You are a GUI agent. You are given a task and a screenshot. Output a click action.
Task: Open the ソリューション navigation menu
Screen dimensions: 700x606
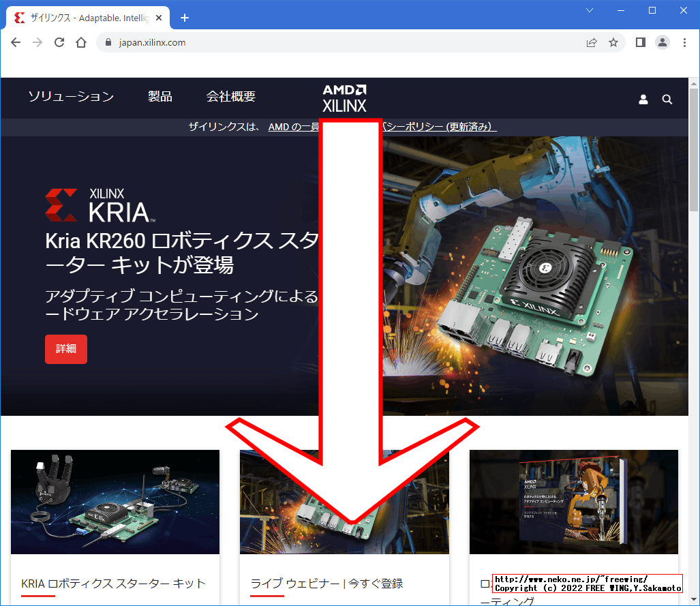tap(71, 97)
